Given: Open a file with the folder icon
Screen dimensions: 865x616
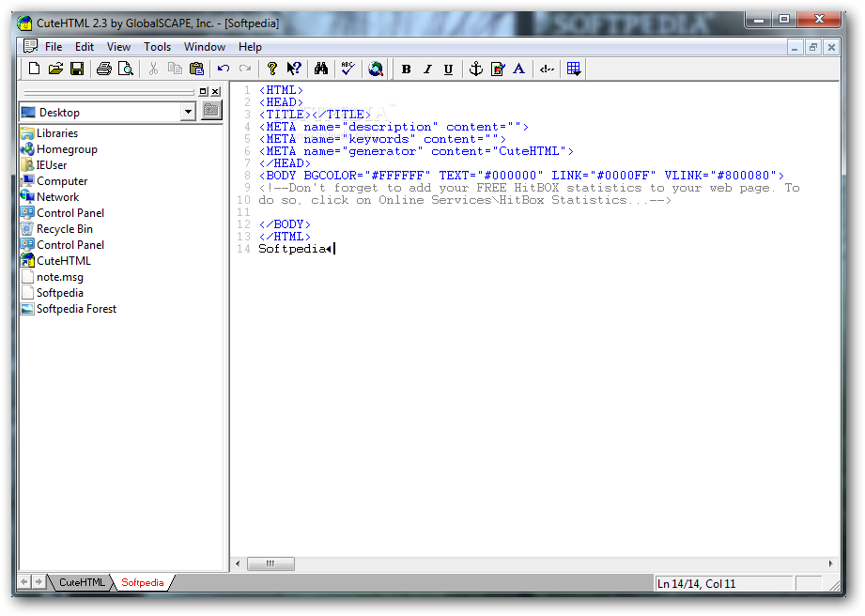Looking at the screenshot, I should (x=55, y=69).
